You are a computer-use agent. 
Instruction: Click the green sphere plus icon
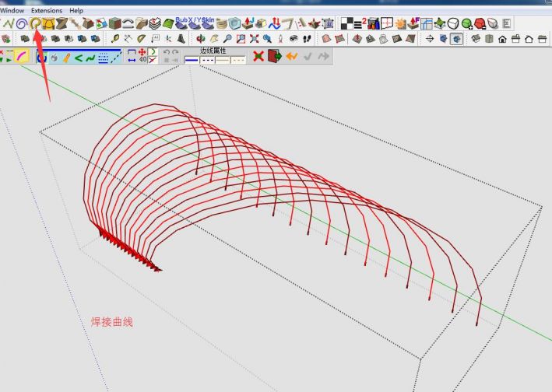pos(467,23)
